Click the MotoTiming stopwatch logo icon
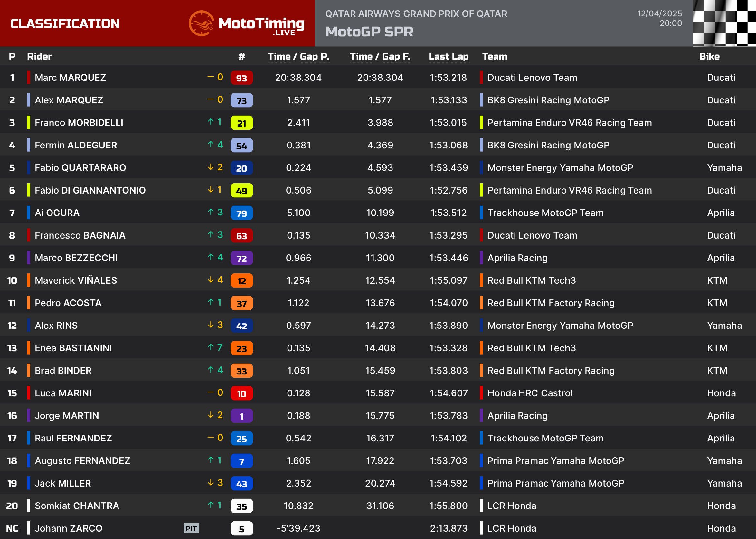The width and height of the screenshot is (756, 539). pyautogui.click(x=201, y=23)
